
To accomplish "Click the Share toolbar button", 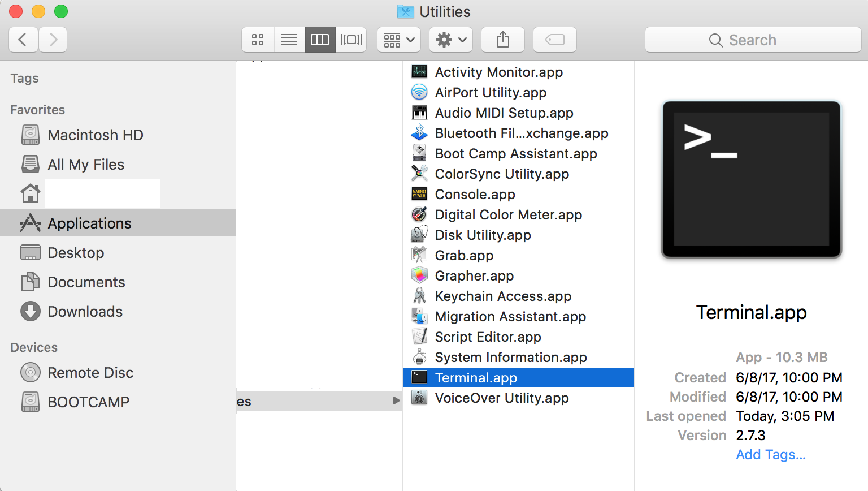I will click(x=503, y=40).
